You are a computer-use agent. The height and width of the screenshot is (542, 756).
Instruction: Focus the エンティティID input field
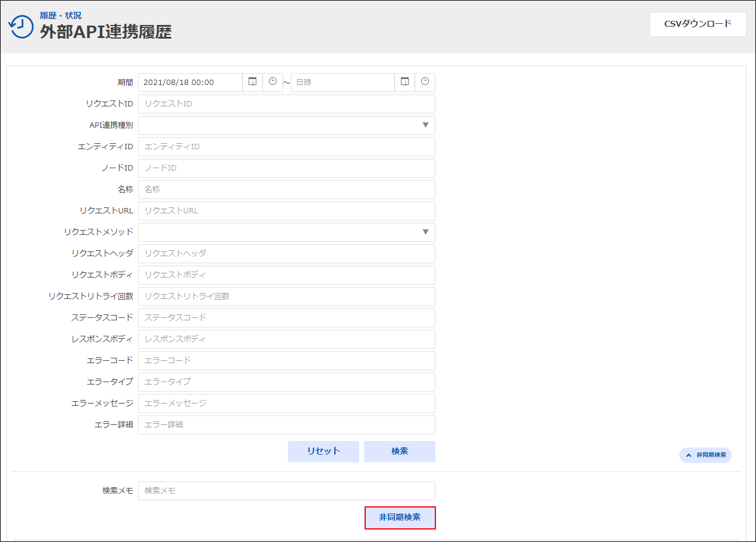click(x=287, y=147)
